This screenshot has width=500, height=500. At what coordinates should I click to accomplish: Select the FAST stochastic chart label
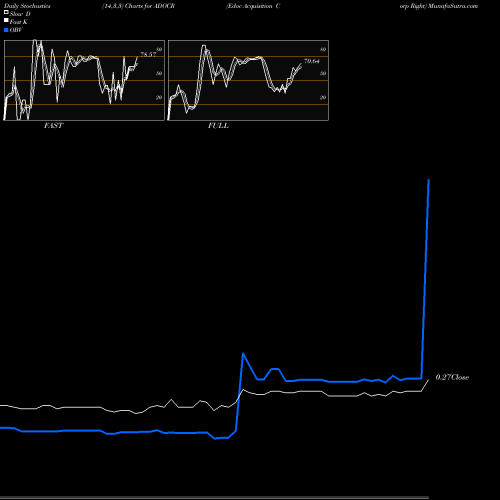tap(53, 126)
